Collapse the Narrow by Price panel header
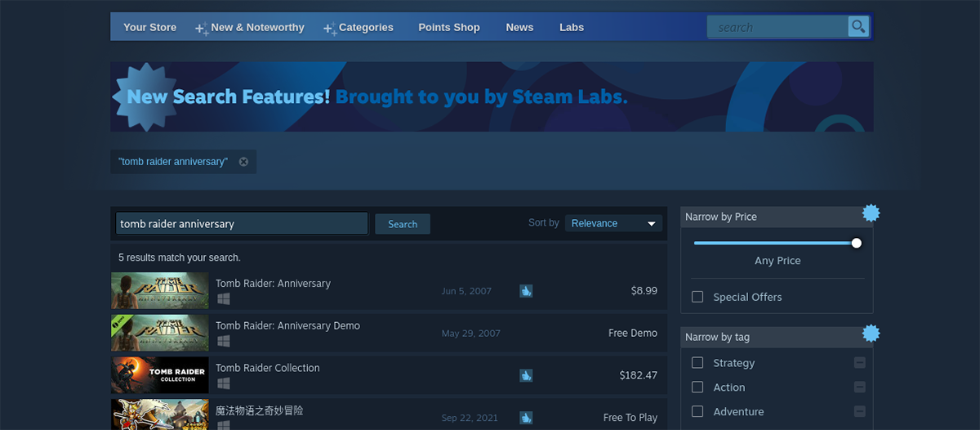The width and height of the screenshot is (980, 430). 777,217
